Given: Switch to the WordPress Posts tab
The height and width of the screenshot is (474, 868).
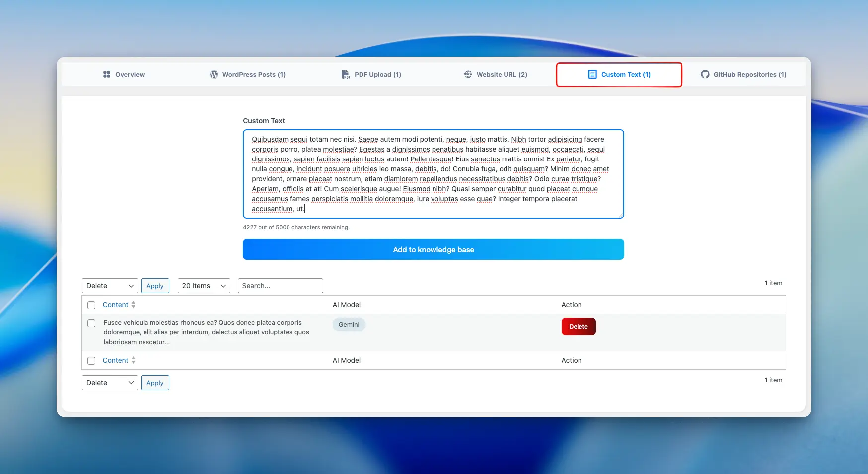Looking at the screenshot, I should [x=253, y=74].
